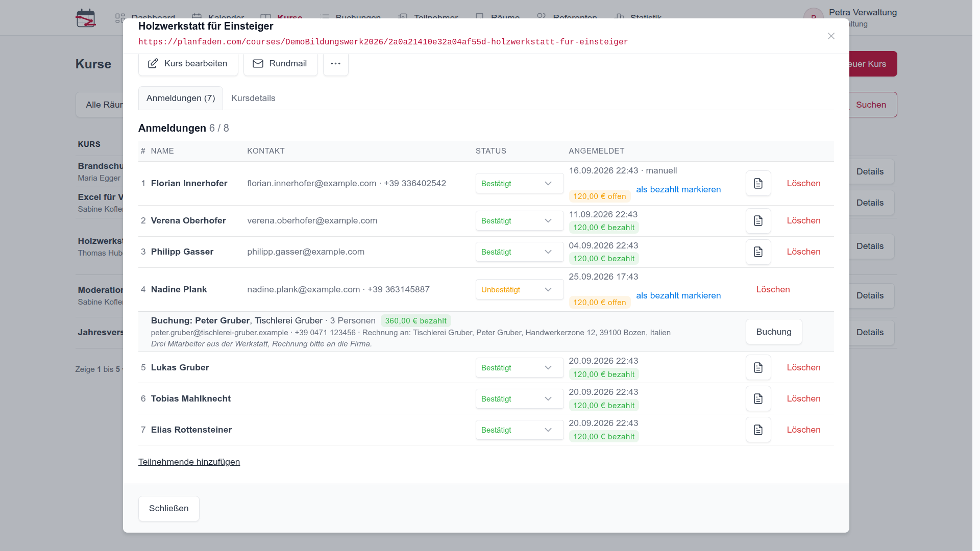Open document icon for Elias Rottensteiner
Screen dimensions: 980x551
(x=758, y=430)
